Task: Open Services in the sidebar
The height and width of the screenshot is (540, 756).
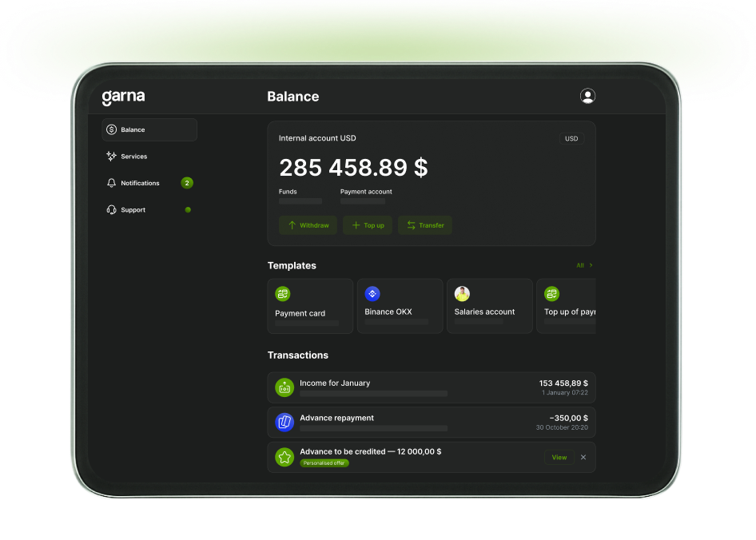Action: point(149,157)
